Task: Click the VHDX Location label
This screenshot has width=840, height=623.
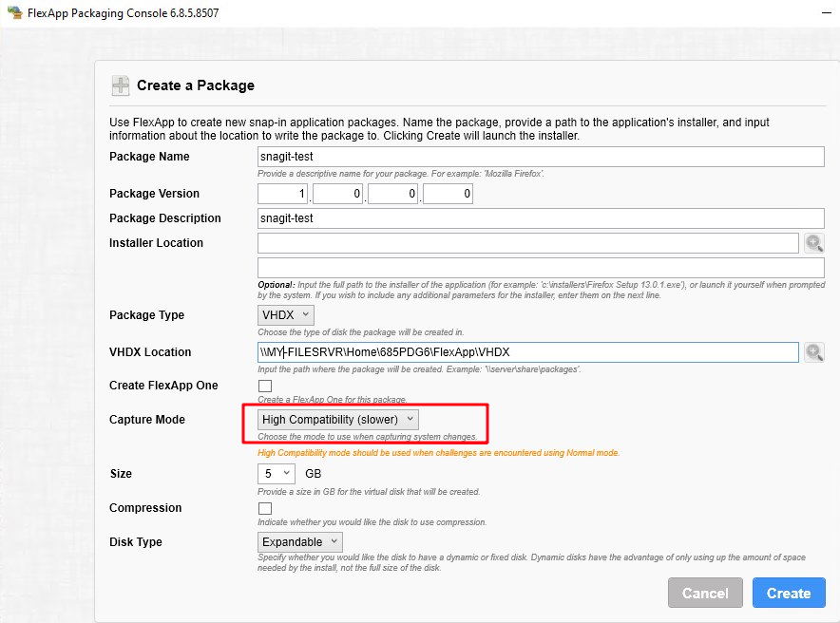Action: (x=150, y=352)
